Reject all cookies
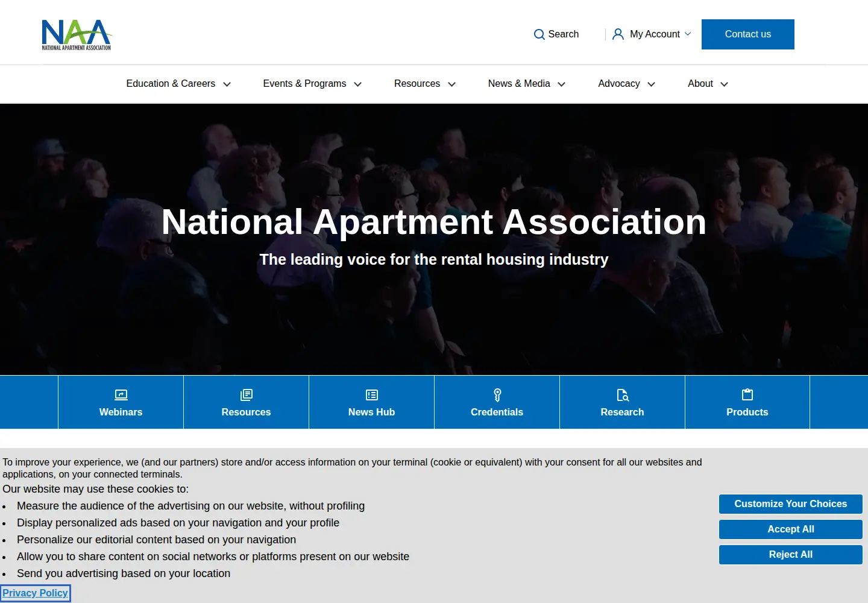This screenshot has height=603, width=868. click(x=791, y=555)
